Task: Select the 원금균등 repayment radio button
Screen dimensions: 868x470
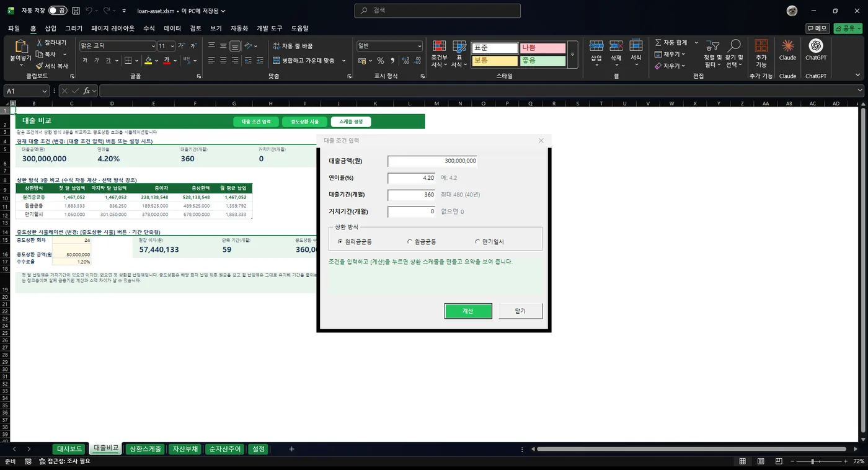Action: point(410,241)
